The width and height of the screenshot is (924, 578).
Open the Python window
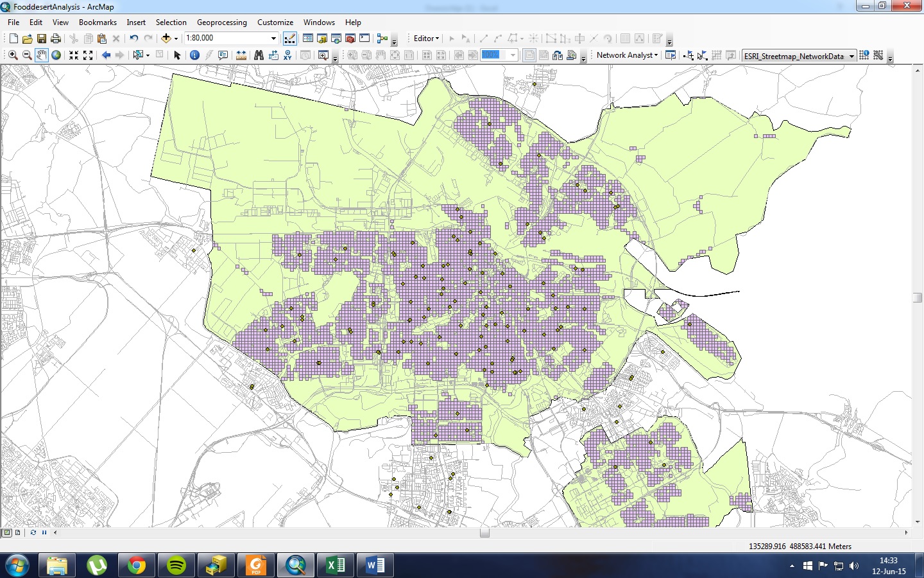click(364, 39)
